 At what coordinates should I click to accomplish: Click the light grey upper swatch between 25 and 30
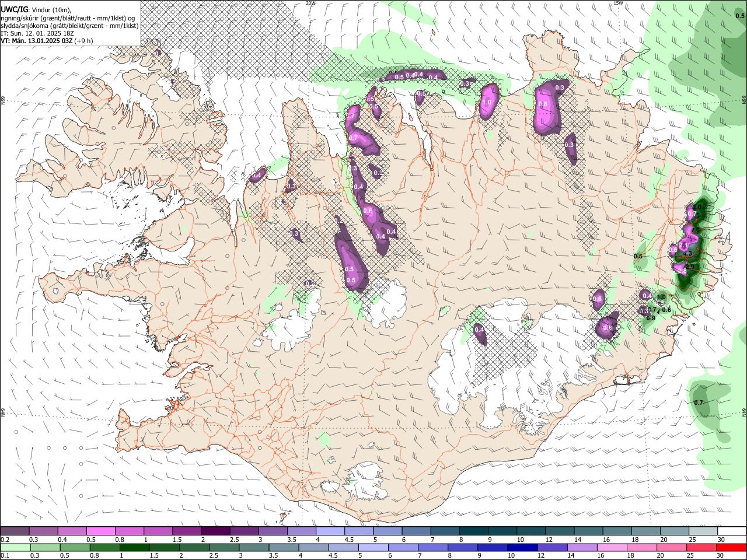click(703, 531)
